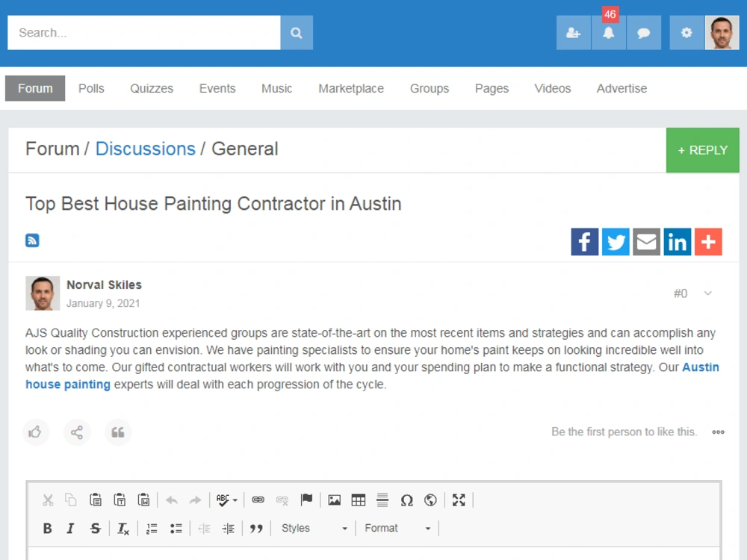The height and width of the screenshot is (560, 747).
Task: Go to Events tab
Action: tap(217, 89)
